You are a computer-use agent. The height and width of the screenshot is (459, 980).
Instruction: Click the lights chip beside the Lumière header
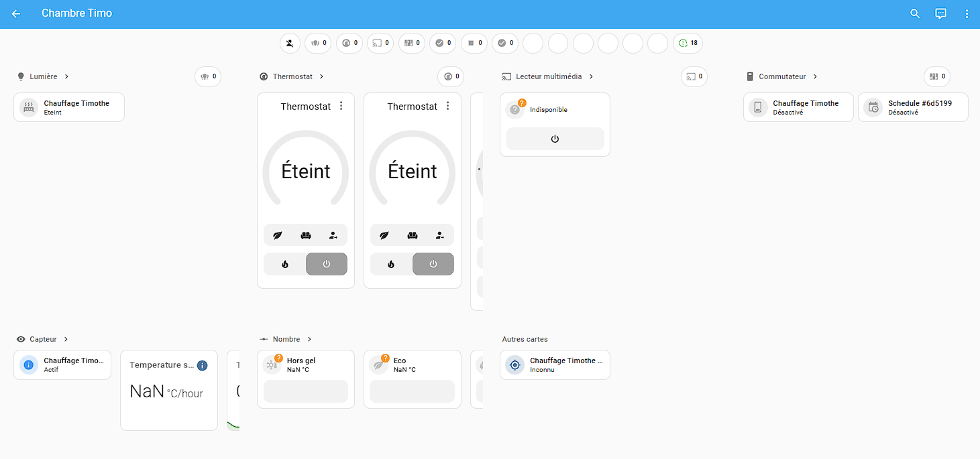click(208, 76)
